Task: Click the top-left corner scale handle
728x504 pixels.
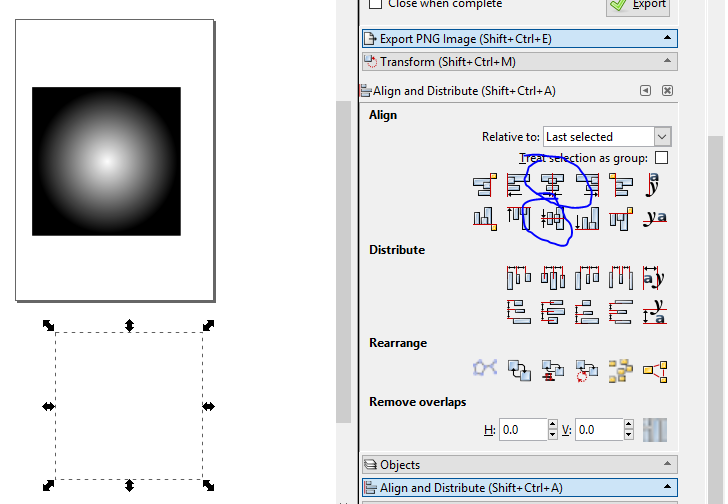Action: click(x=48, y=325)
